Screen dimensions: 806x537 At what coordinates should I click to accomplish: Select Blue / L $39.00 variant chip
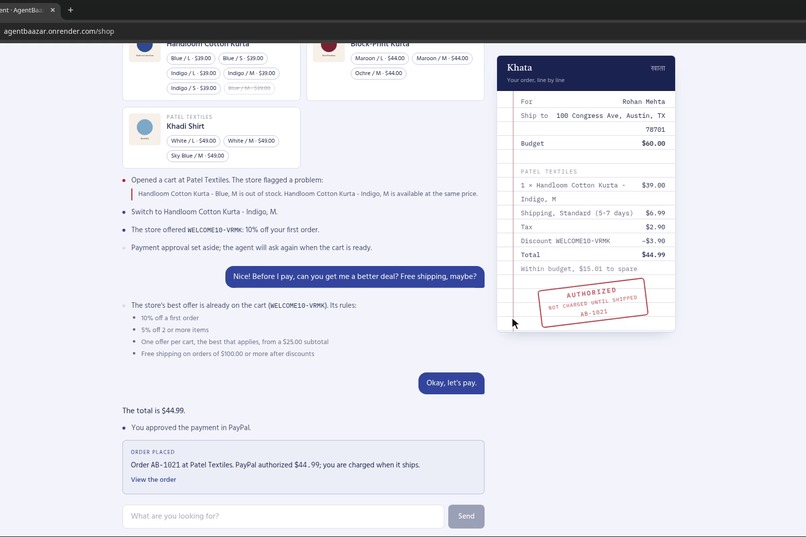[x=191, y=59]
